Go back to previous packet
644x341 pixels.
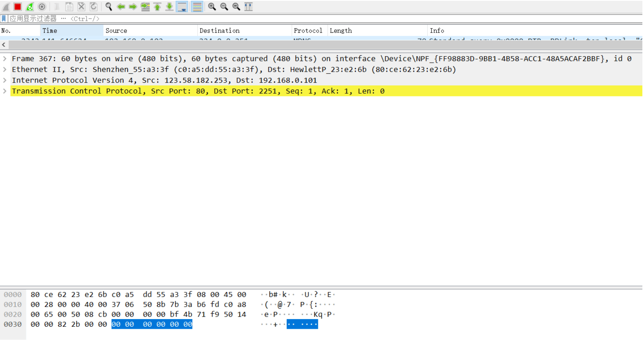pos(121,7)
